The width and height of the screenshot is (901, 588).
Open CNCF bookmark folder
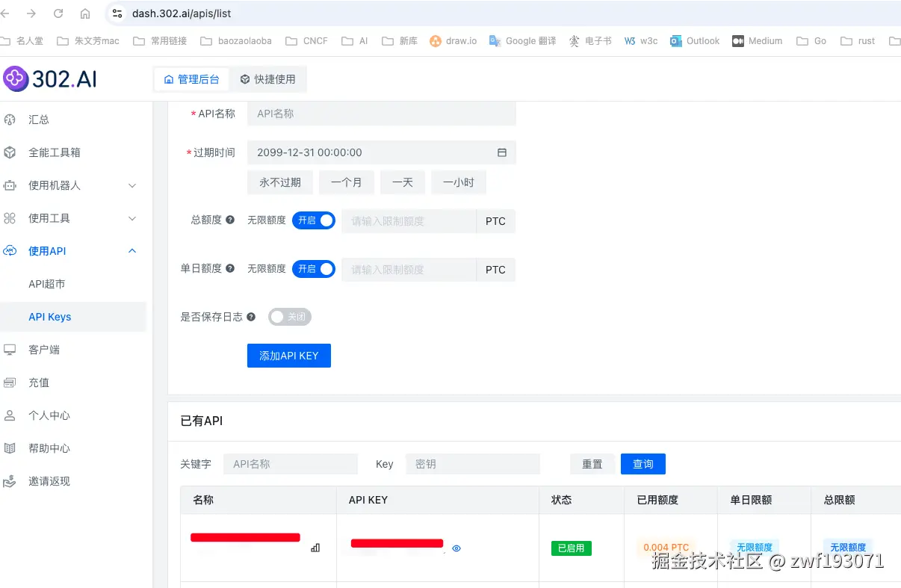[x=306, y=41]
